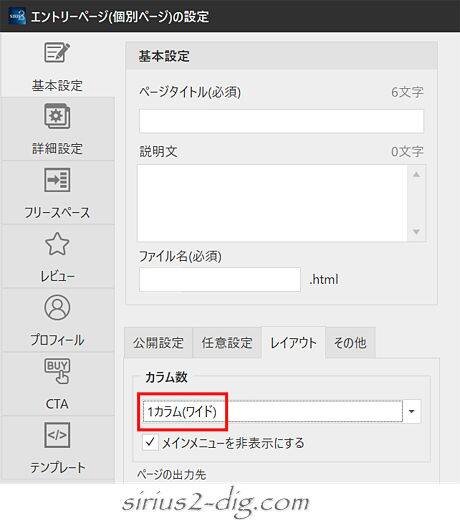Click the 6文字 character count
The height and width of the screenshot is (520, 460).
pos(407,92)
